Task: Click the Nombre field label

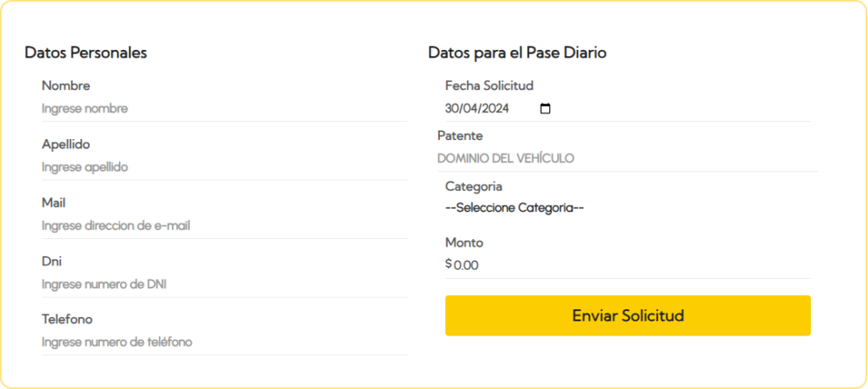Action: (x=66, y=86)
